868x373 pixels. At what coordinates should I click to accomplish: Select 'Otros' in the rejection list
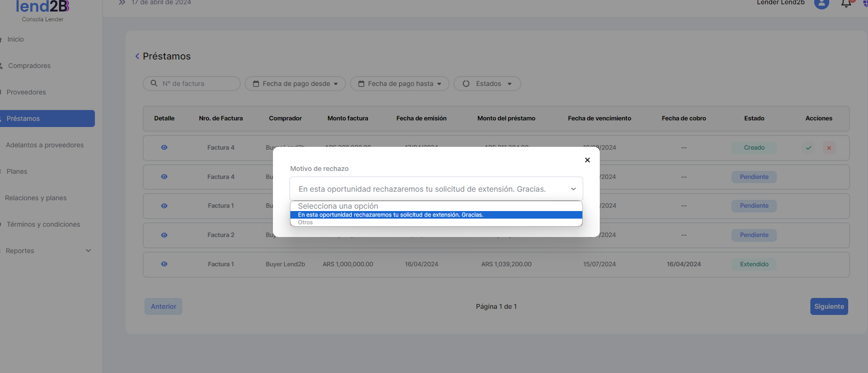[x=306, y=222]
